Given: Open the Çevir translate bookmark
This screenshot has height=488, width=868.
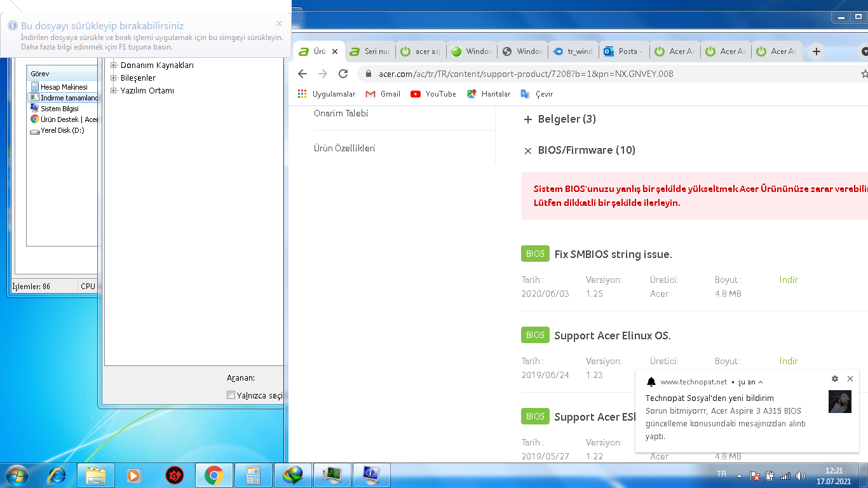Looking at the screenshot, I should point(537,94).
